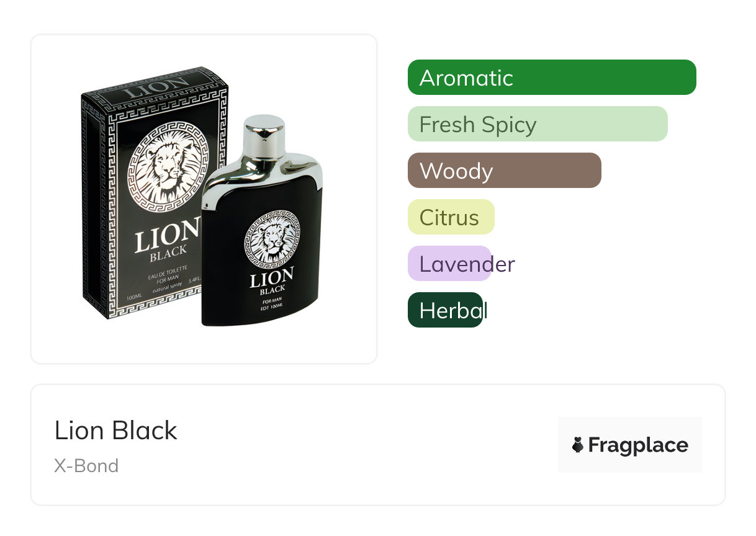Click the silver cap of the bottle

tap(264, 132)
